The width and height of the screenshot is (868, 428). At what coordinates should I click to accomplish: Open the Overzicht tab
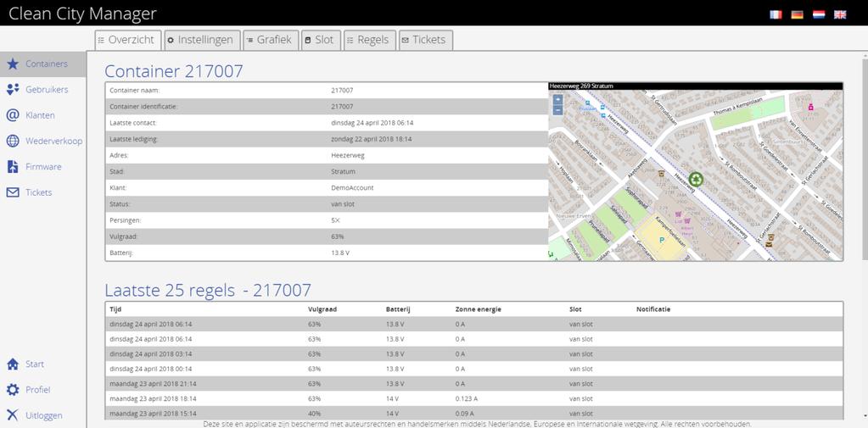[128, 40]
